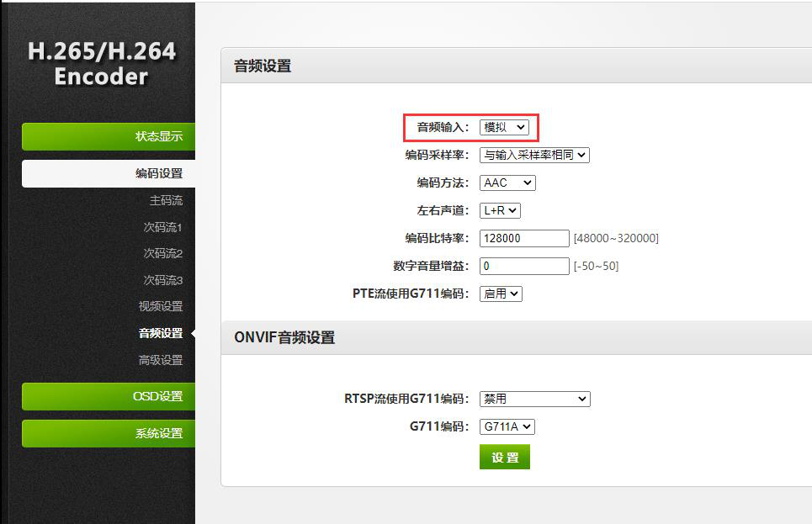Open the 编码方法 AAC dropdown
The height and width of the screenshot is (524, 812).
coord(507,183)
